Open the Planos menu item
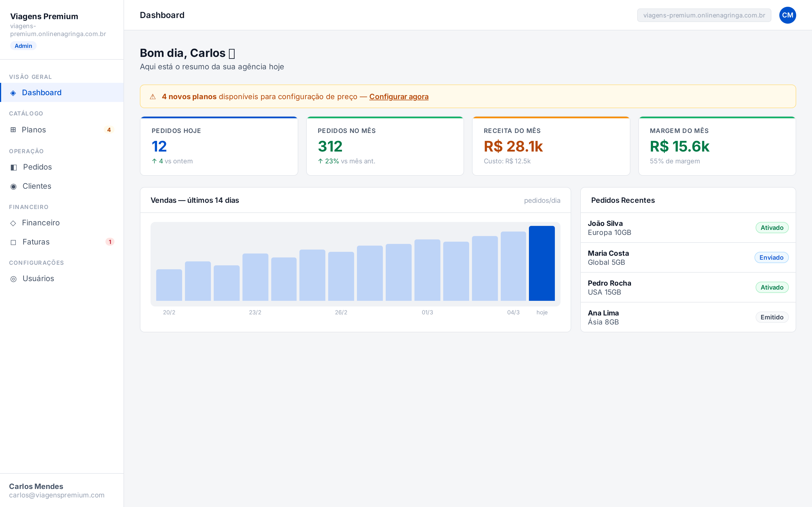The width and height of the screenshot is (812, 507). (x=62, y=130)
